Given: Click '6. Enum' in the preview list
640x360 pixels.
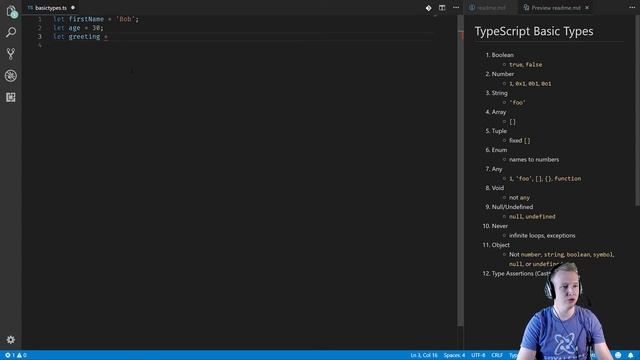Looking at the screenshot, I should (496, 150).
